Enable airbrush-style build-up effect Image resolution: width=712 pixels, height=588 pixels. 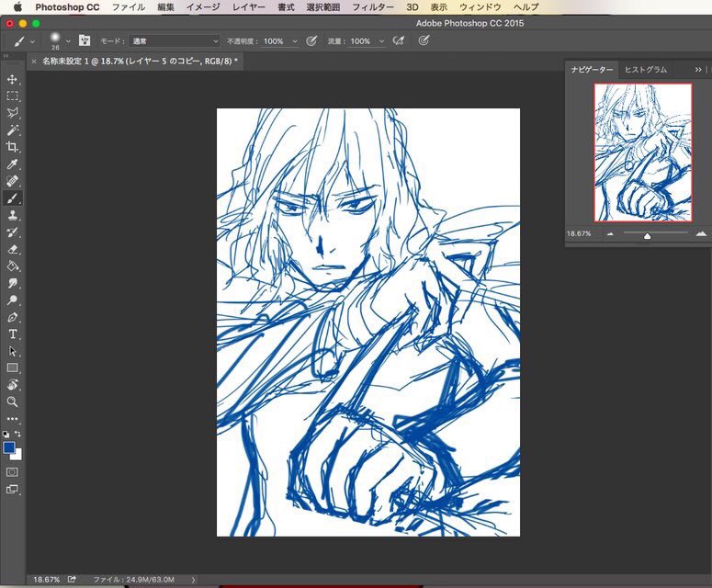tap(398, 41)
